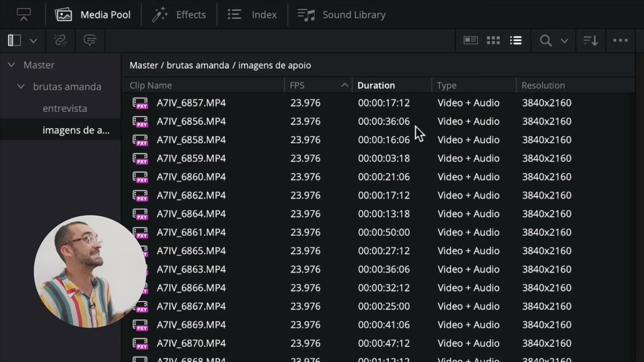Click the presenter webcam circle thumbnail
644x362 pixels.
pyautogui.click(x=90, y=271)
